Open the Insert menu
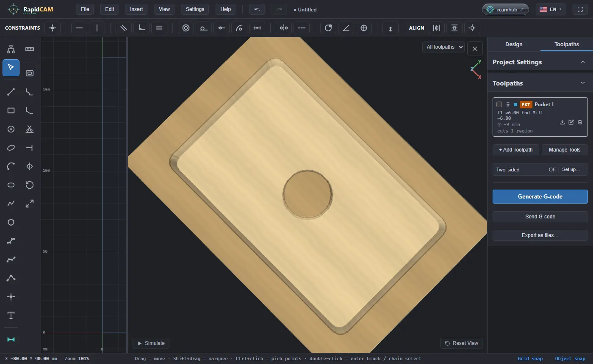 pos(136,9)
